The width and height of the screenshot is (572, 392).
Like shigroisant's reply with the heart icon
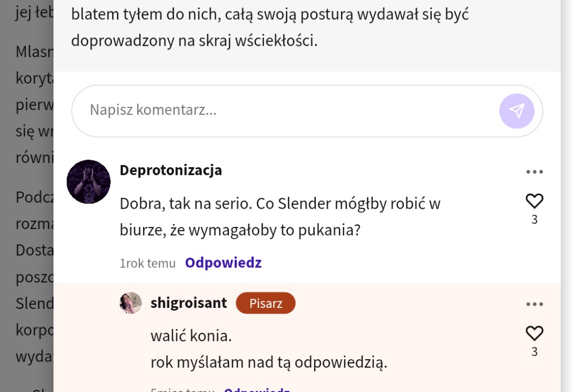tap(534, 333)
